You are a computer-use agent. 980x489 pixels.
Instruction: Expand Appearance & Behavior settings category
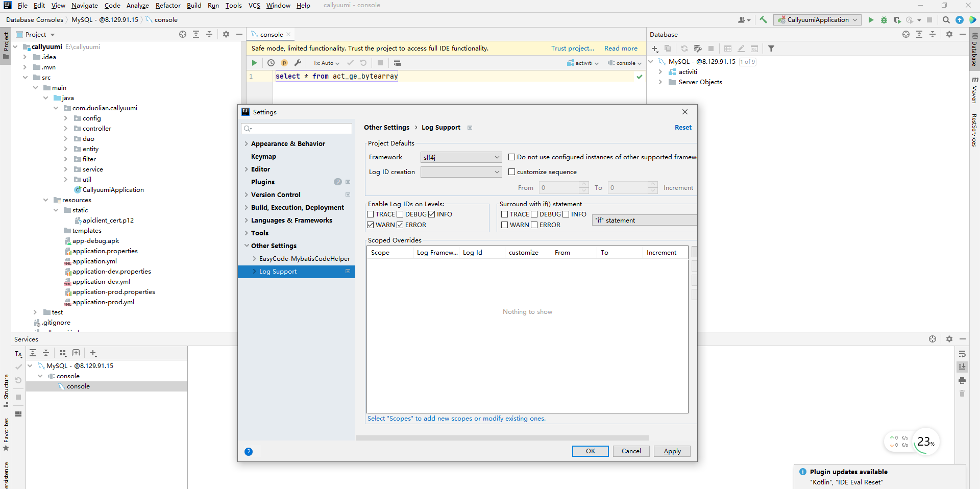247,144
